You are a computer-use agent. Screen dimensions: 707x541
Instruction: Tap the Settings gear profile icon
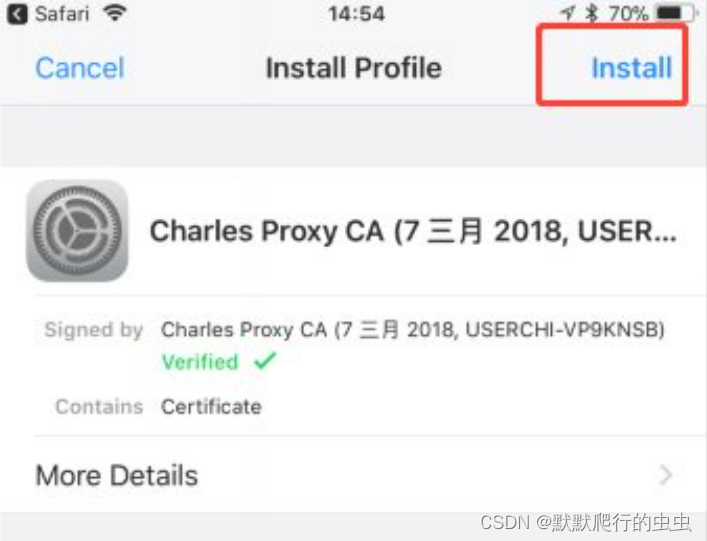pyautogui.click(x=77, y=230)
